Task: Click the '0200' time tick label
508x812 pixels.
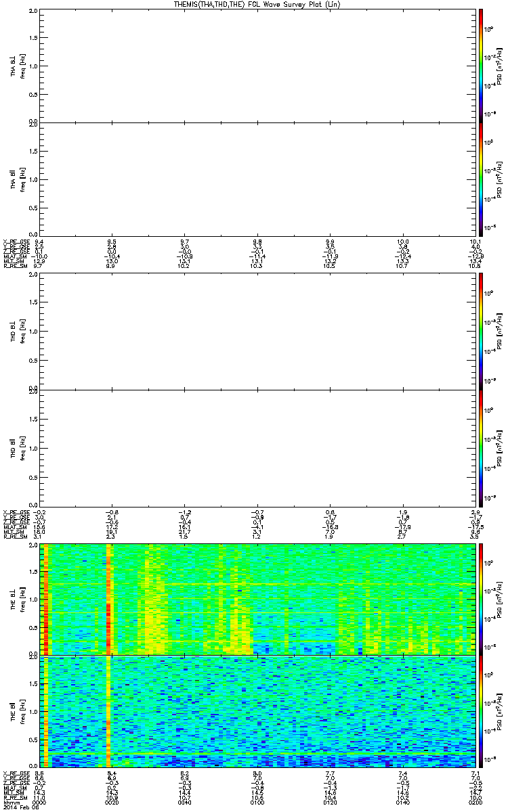Action: 474,803
